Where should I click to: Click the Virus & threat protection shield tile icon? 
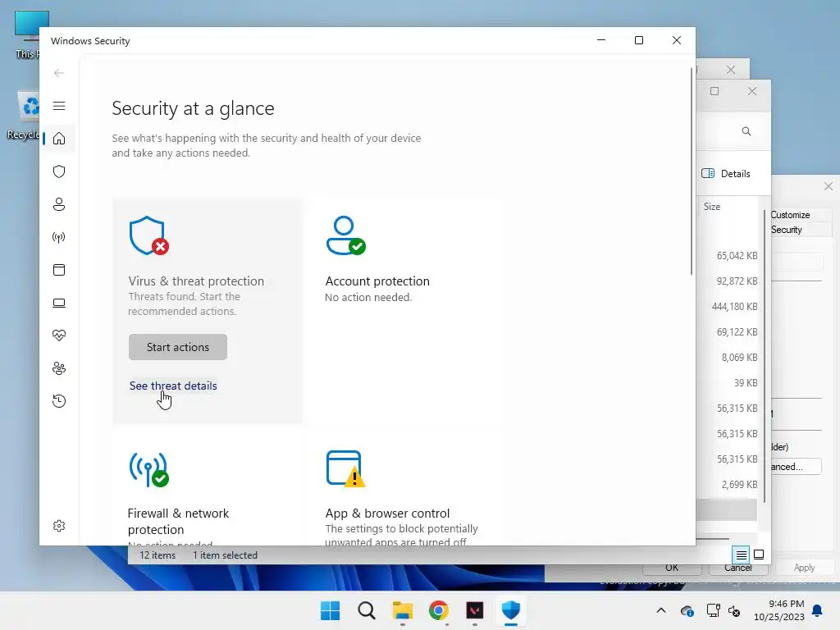click(x=148, y=235)
